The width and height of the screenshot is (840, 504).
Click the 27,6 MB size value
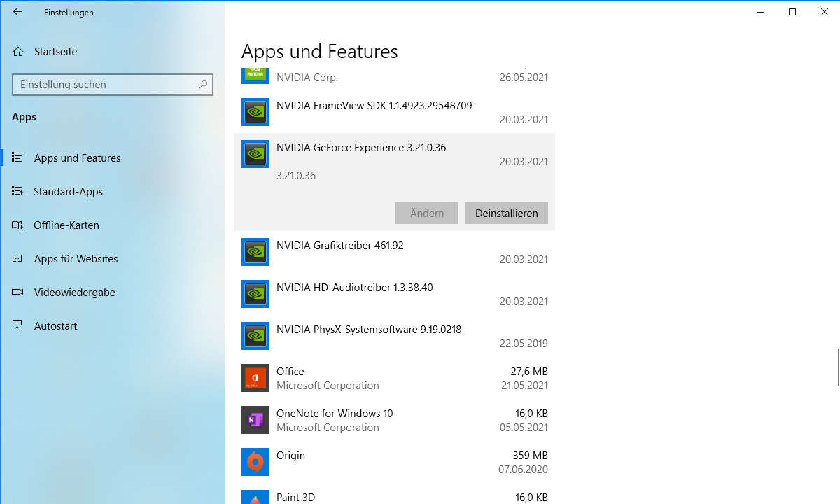pos(529,372)
